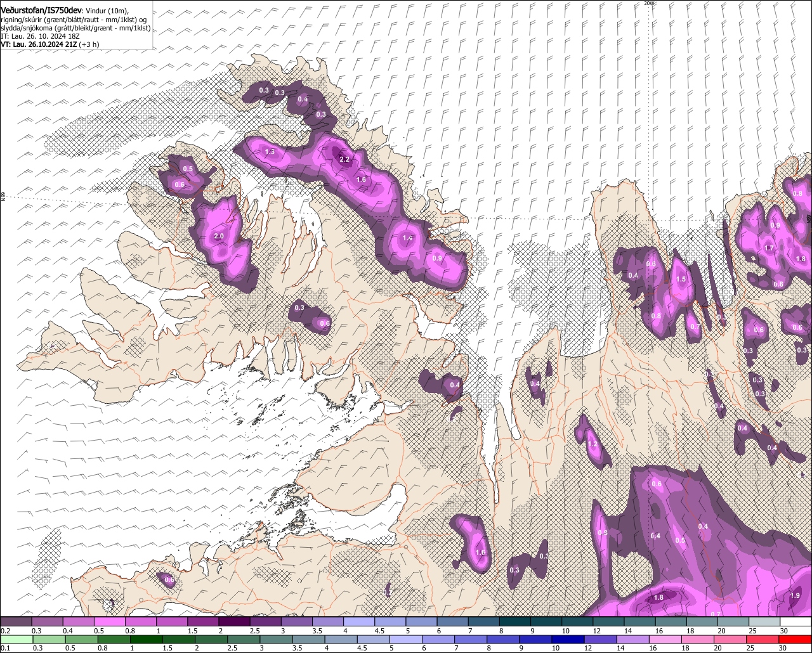
Task: Pick the light lavender swatch at 4 in the upper legend
Action: click(x=359, y=622)
